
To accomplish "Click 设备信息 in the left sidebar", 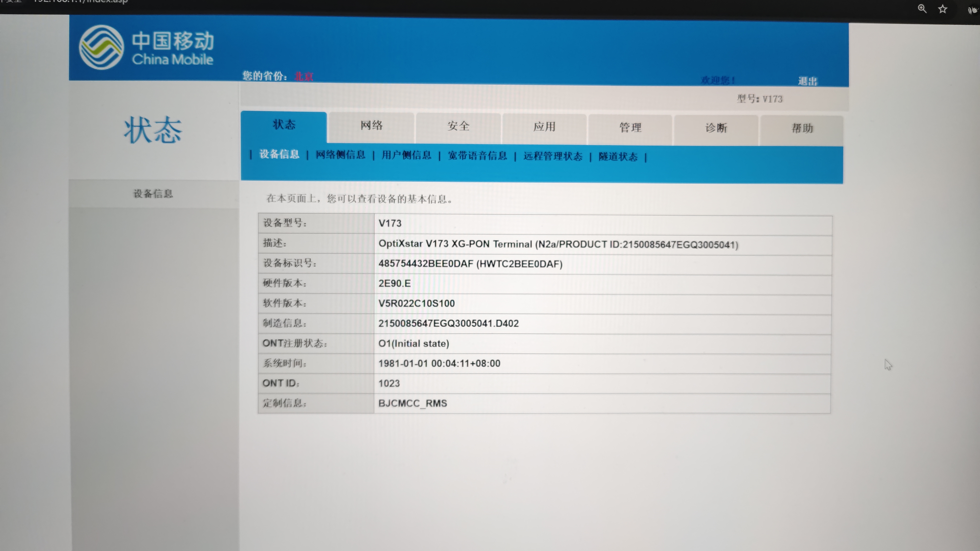I will [x=153, y=194].
